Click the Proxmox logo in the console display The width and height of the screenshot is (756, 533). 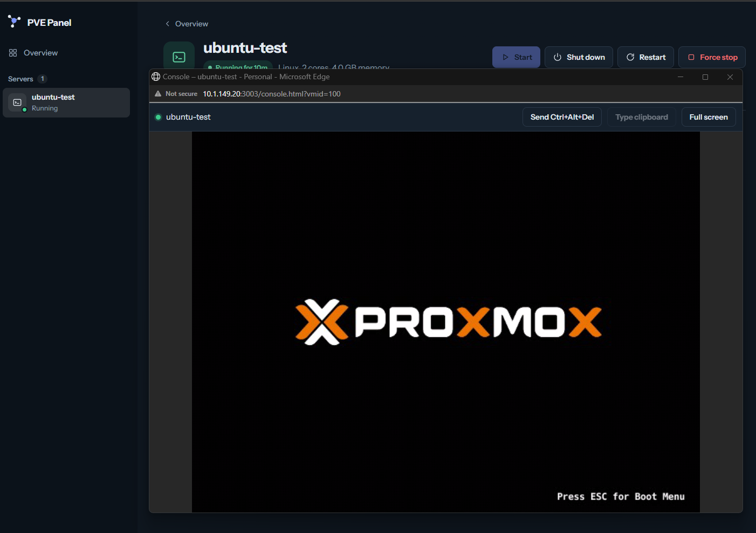449,322
